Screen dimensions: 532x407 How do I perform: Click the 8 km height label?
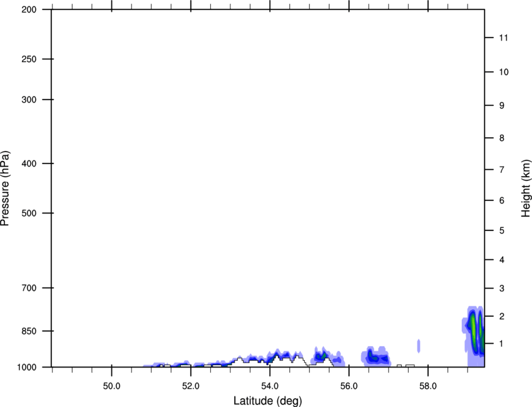click(x=502, y=138)
